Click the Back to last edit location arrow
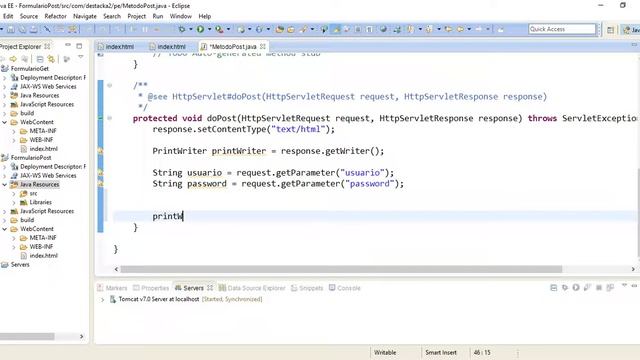640x360 pixels. click(449, 29)
